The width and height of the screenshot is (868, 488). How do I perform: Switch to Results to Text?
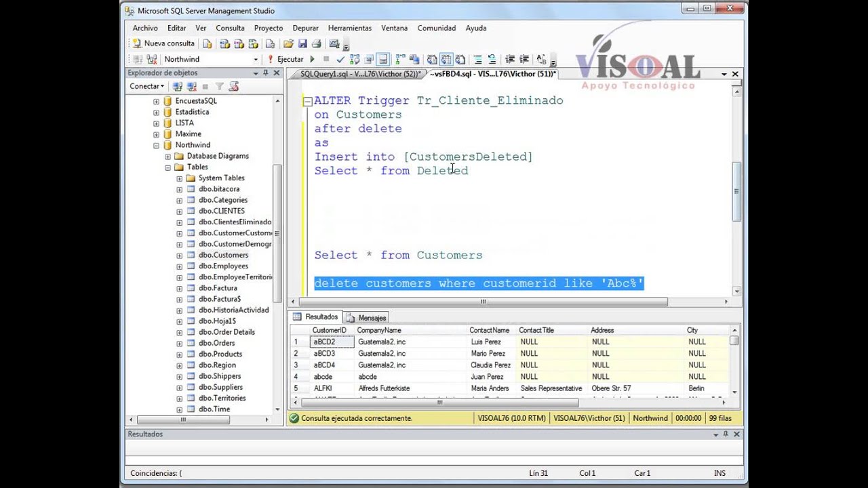pos(432,59)
